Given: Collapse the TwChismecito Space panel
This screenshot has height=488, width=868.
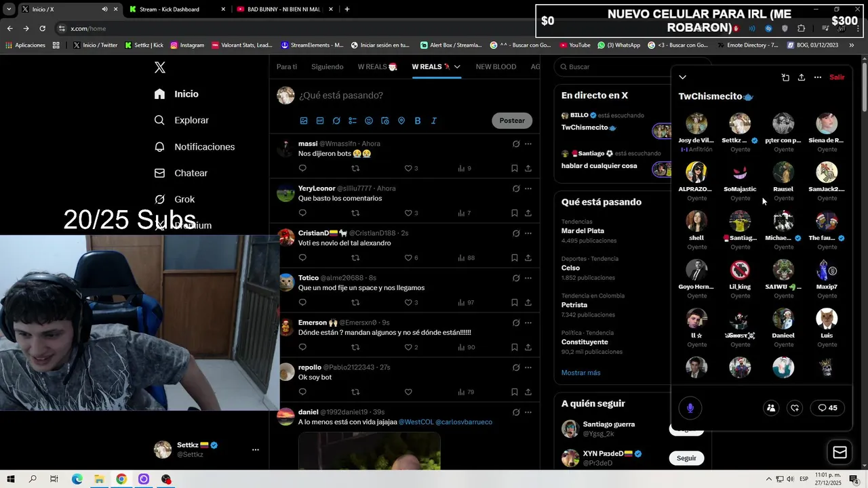Looking at the screenshot, I should click(x=683, y=77).
